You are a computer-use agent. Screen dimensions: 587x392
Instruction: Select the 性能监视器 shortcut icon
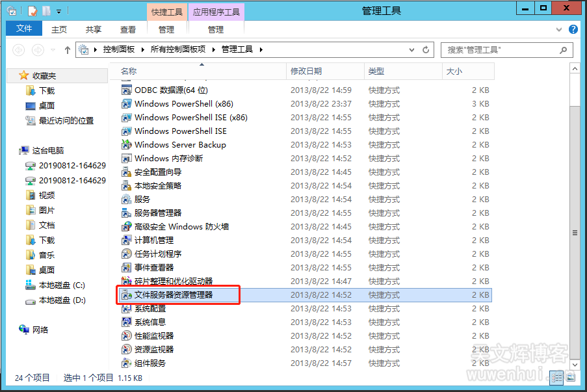(127, 336)
